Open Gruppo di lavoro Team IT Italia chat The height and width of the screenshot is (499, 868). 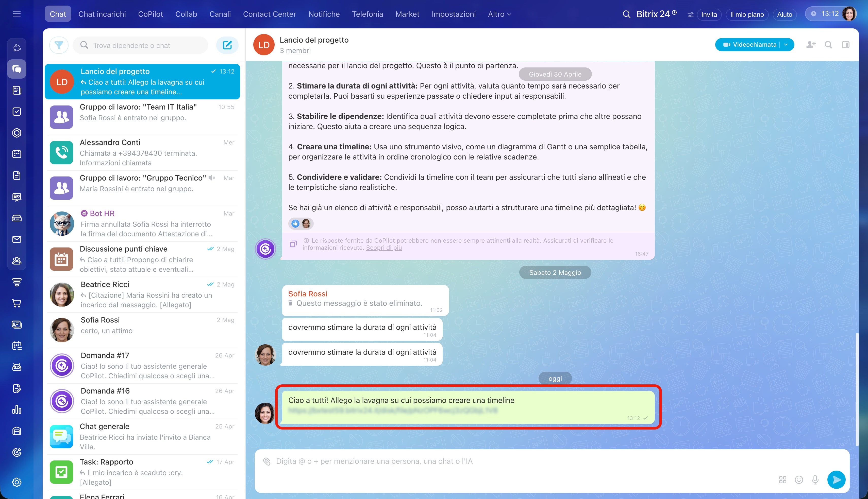pyautogui.click(x=142, y=117)
